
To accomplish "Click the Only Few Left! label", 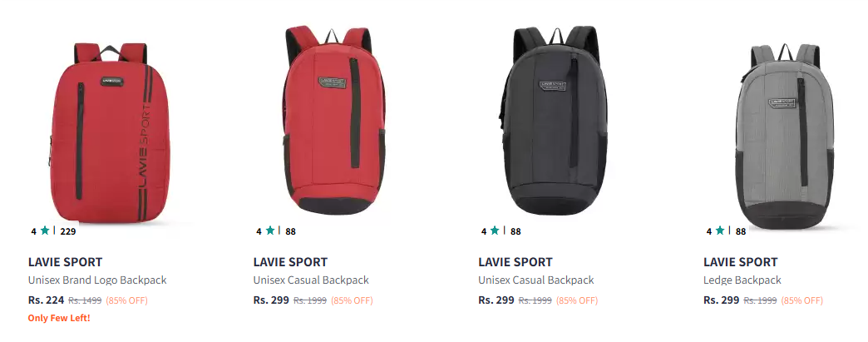I will point(59,318).
